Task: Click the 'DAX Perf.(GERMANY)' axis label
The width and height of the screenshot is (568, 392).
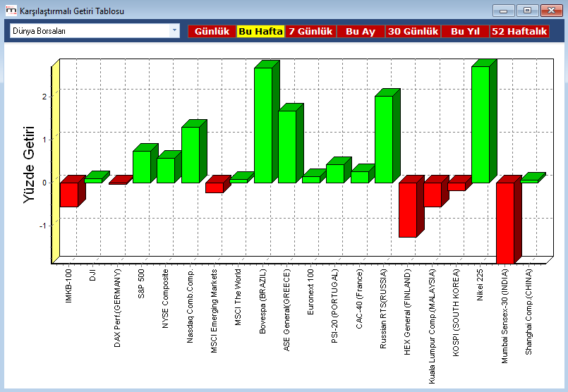Action: pyautogui.click(x=117, y=308)
